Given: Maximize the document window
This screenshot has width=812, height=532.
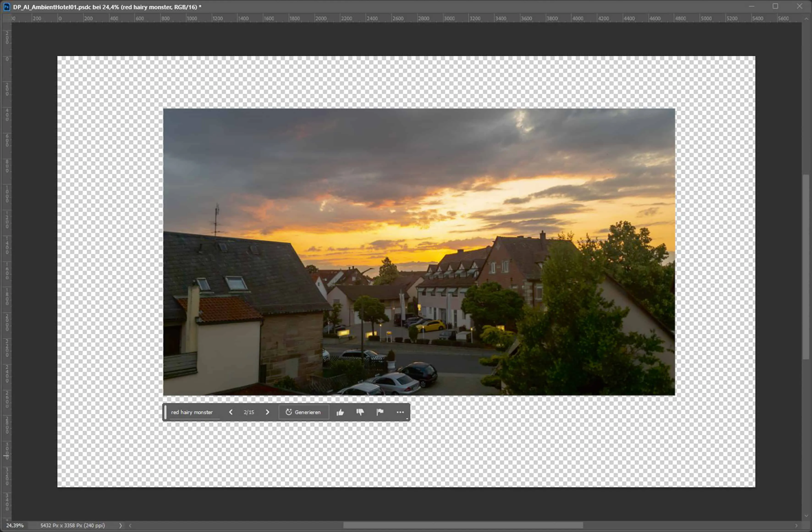Looking at the screenshot, I should [x=775, y=6].
